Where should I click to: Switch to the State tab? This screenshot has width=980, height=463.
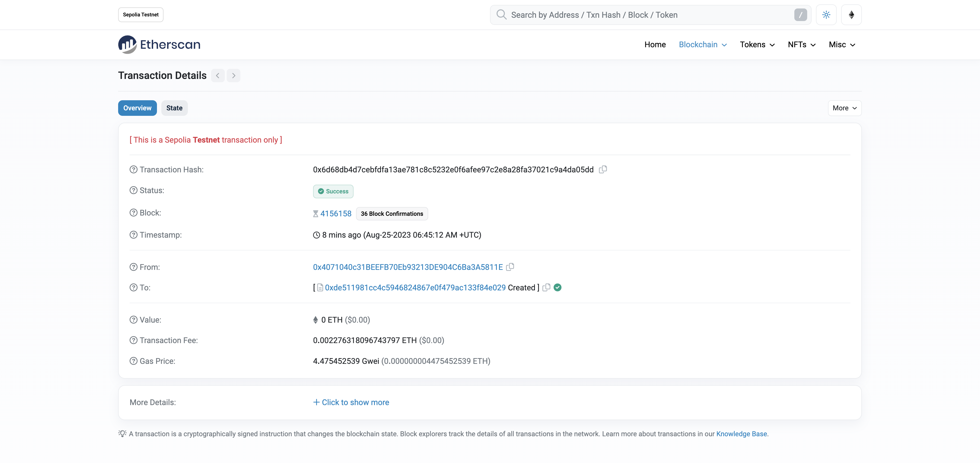[x=174, y=108]
